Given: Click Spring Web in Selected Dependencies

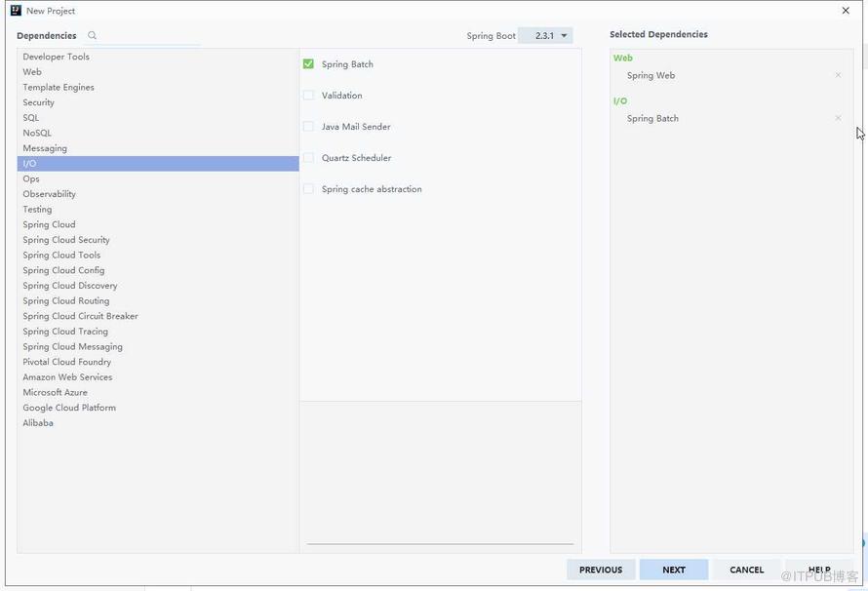Looking at the screenshot, I should point(651,75).
